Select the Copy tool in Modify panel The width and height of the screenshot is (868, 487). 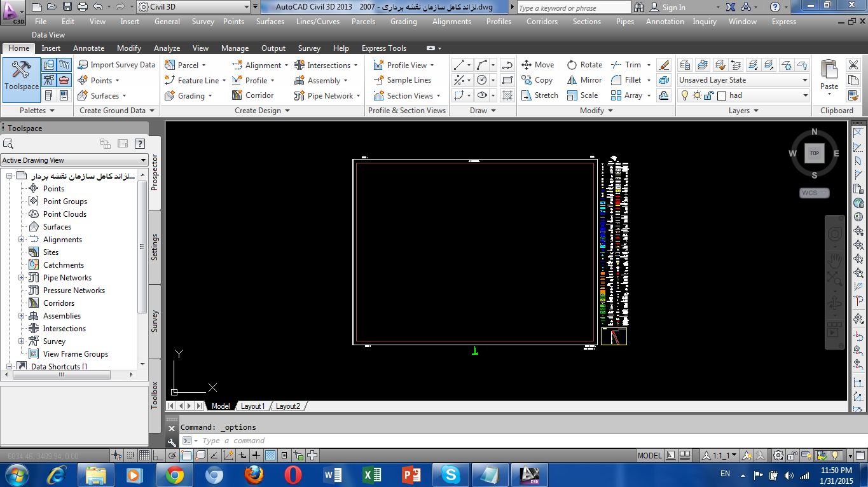click(537, 80)
